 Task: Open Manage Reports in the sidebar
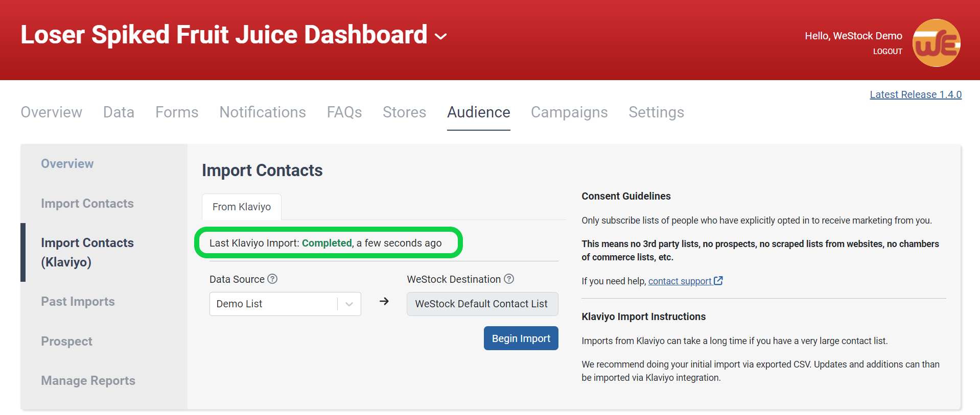[88, 381]
